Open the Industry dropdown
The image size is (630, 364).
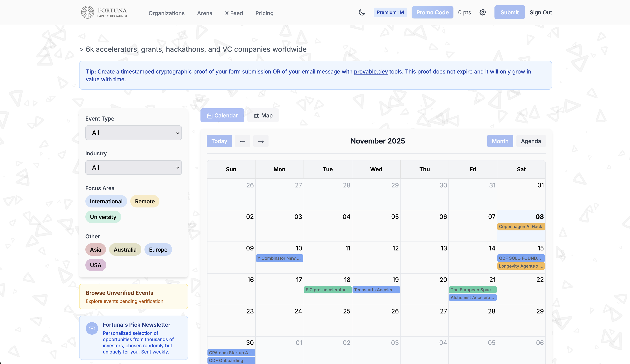[134, 167]
